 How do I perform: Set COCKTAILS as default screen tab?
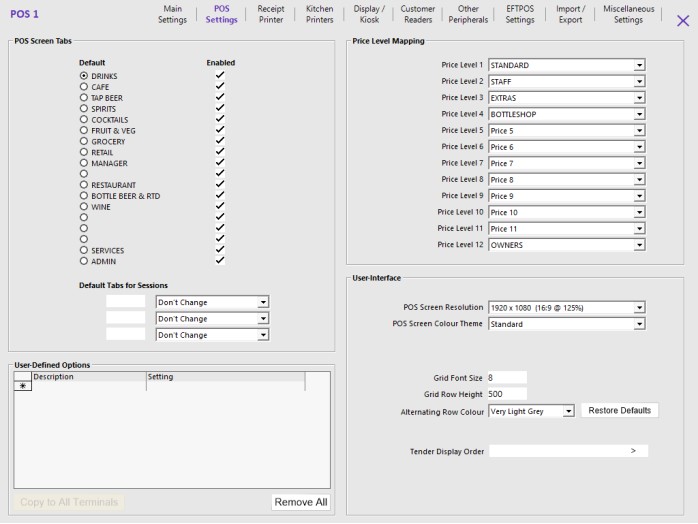click(84, 119)
